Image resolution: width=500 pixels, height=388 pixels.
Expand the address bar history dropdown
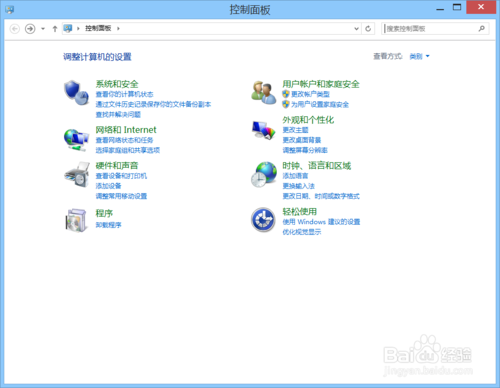click(x=356, y=29)
